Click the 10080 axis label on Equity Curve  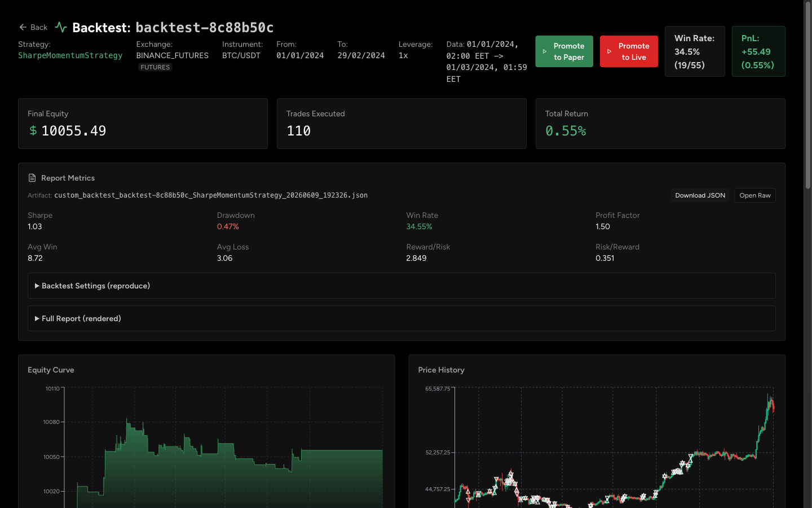[51, 422]
